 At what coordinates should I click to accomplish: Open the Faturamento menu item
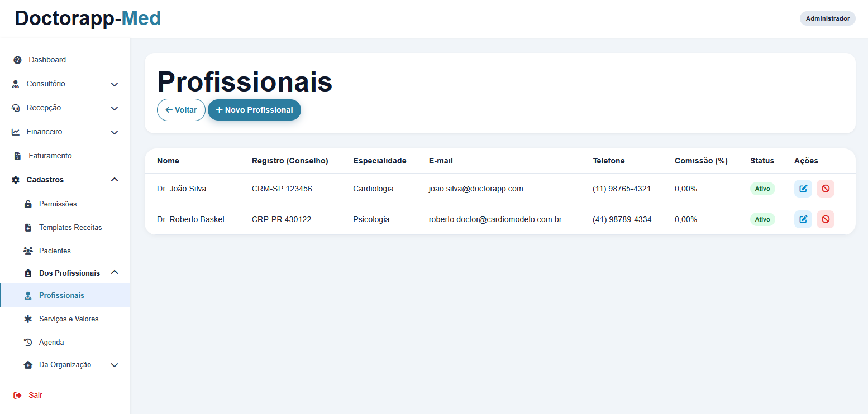click(65, 156)
